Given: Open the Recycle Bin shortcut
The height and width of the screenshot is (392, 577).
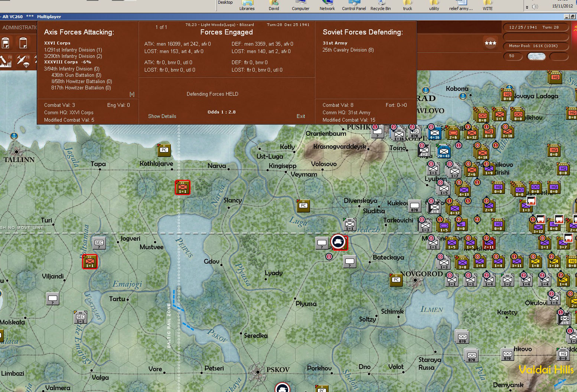Looking at the screenshot, I should pyautogui.click(x=381, y=6).
